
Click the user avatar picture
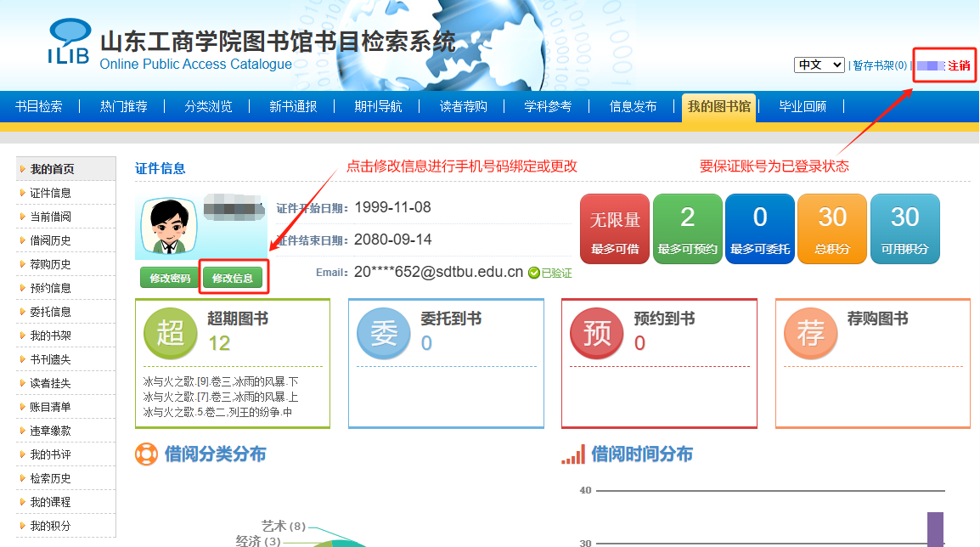169,226
